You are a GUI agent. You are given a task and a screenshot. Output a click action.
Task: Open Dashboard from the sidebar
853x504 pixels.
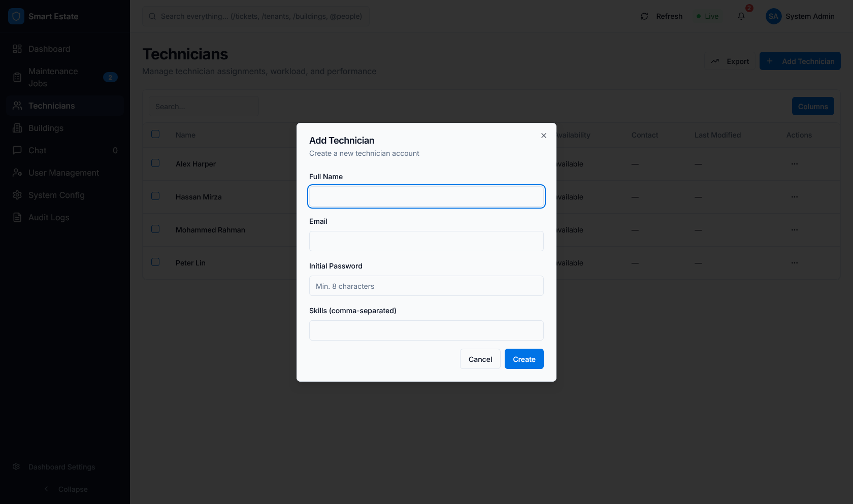(49, 49)
